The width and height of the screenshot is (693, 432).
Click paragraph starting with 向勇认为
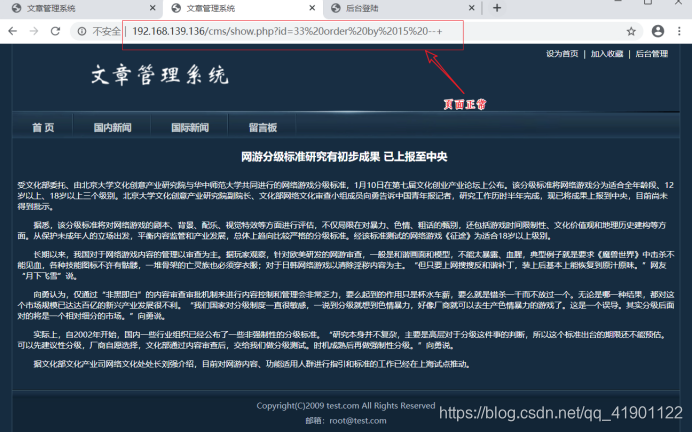(346, 305)
